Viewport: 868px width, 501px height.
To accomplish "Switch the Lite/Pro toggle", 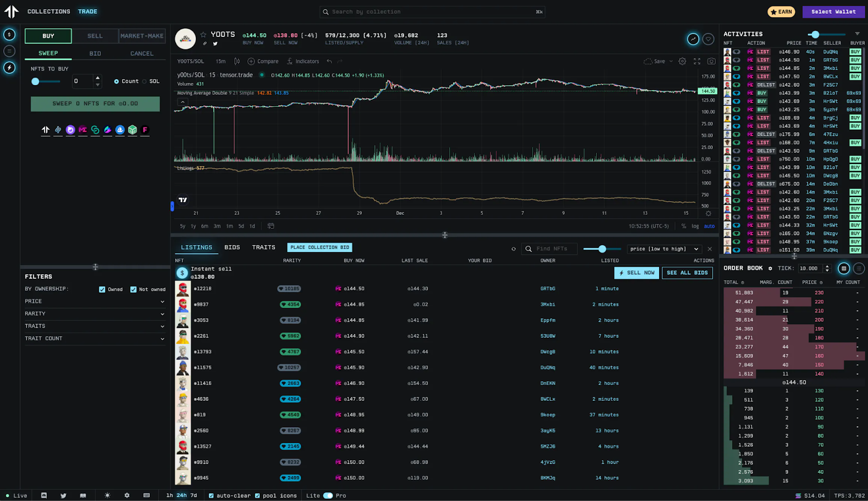I will [x=328, y=496].
